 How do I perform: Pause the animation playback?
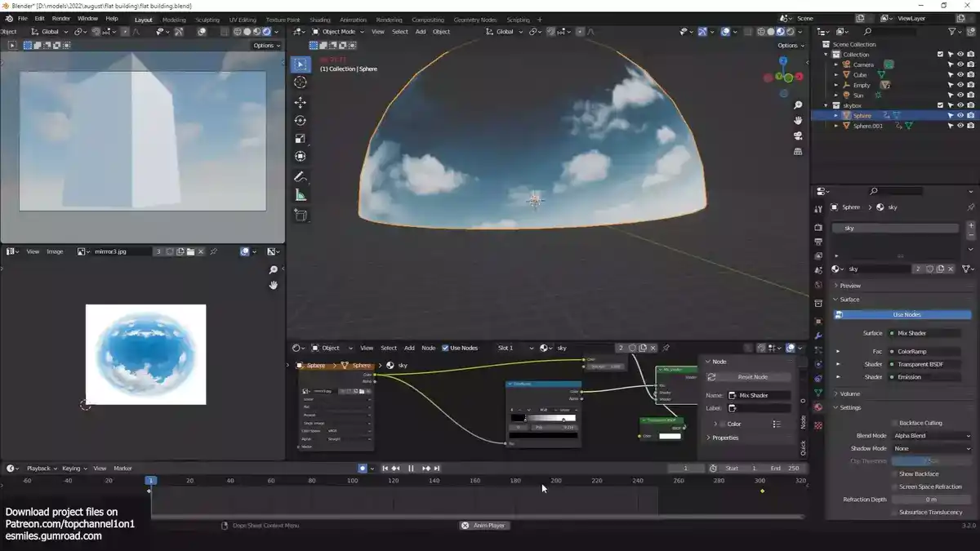411,469
